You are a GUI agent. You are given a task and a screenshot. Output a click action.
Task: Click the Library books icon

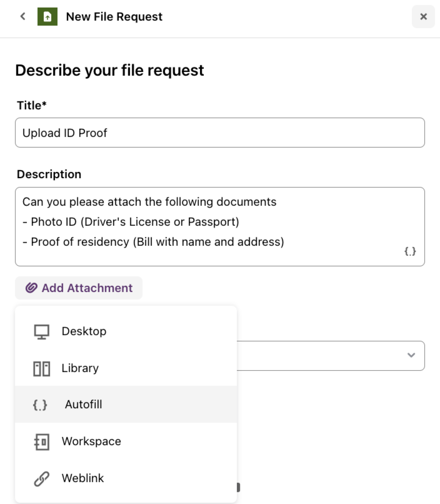tap(42, 369)
